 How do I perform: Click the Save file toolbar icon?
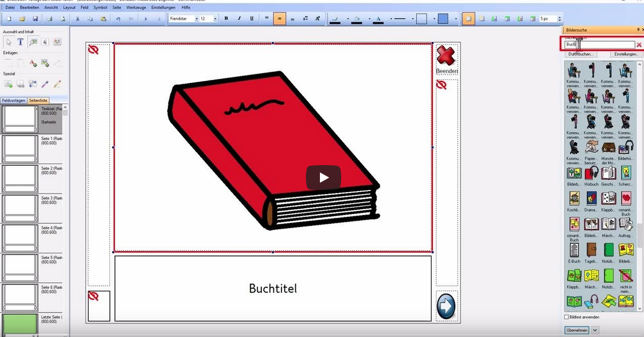click(35, 19)
